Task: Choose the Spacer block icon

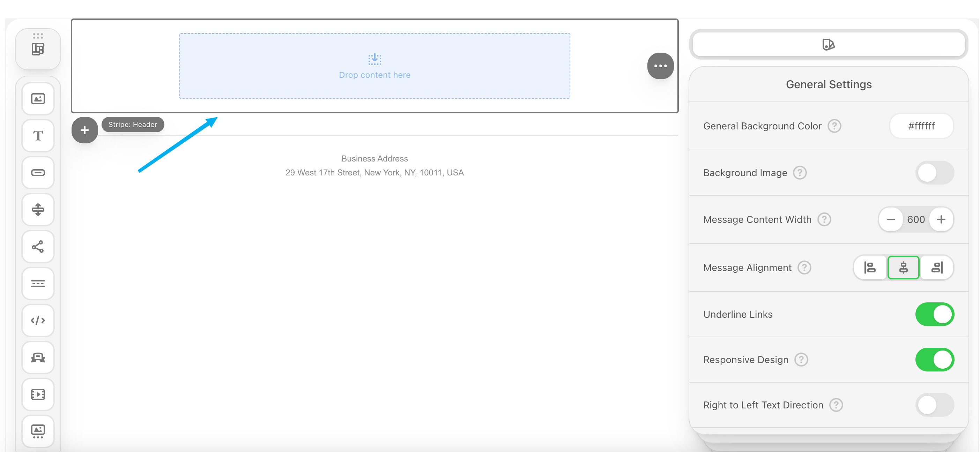Action: tap(38, 210)
